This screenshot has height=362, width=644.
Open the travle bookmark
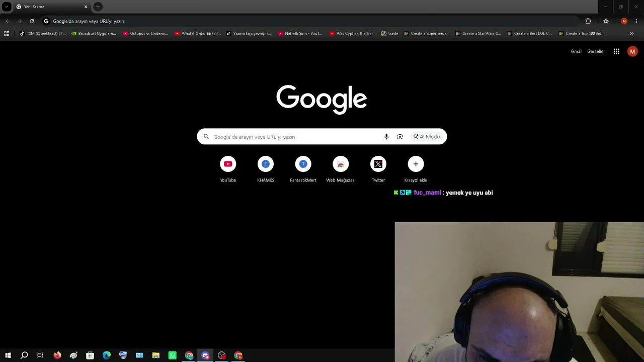click(389, 34)
